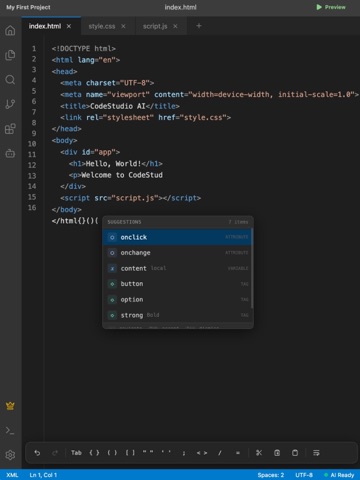
Task: Click the DOCTYPE html line of code
Action: (x=84, y=49)
